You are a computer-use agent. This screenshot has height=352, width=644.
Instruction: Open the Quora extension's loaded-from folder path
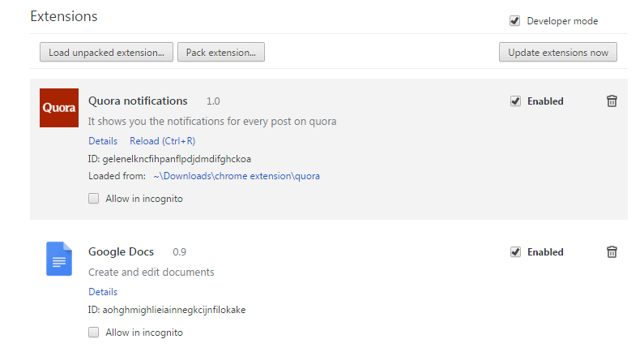[x=237, y=176]
